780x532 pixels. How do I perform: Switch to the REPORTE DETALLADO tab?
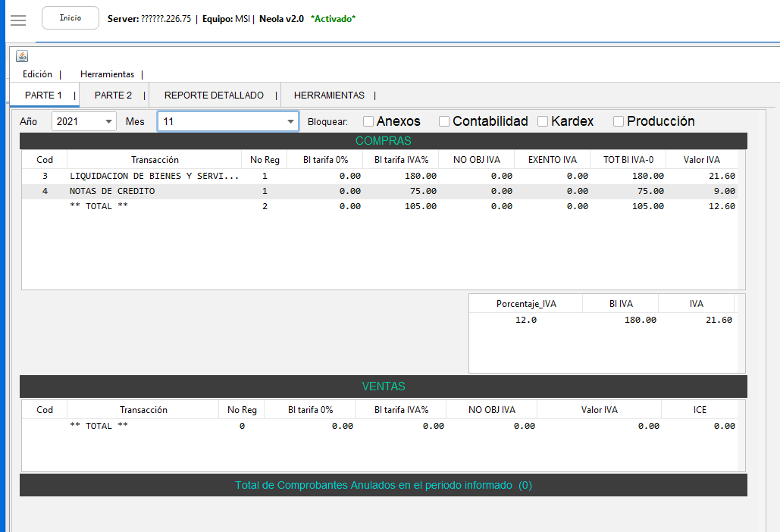(214, 95)
